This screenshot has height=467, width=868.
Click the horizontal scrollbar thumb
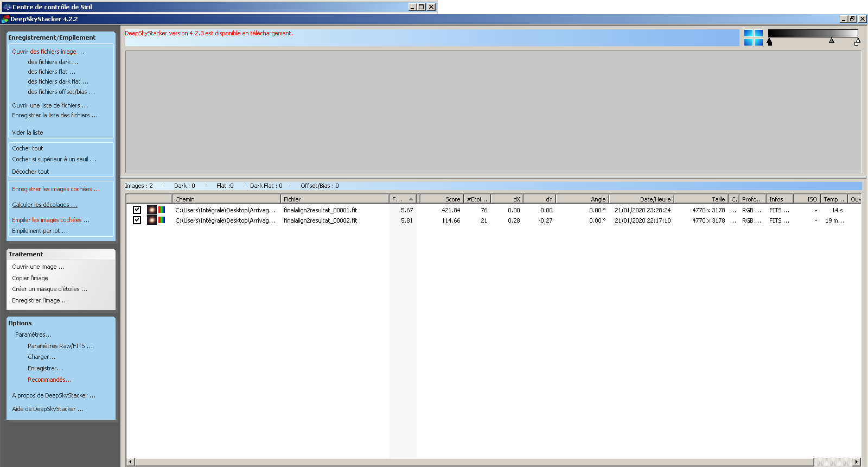point(475,462)
